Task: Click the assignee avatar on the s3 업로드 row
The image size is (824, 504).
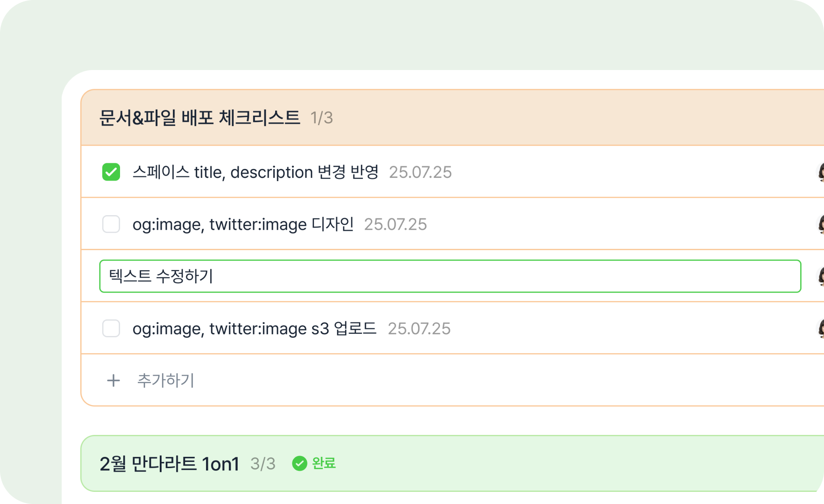Action: point(821,329)
